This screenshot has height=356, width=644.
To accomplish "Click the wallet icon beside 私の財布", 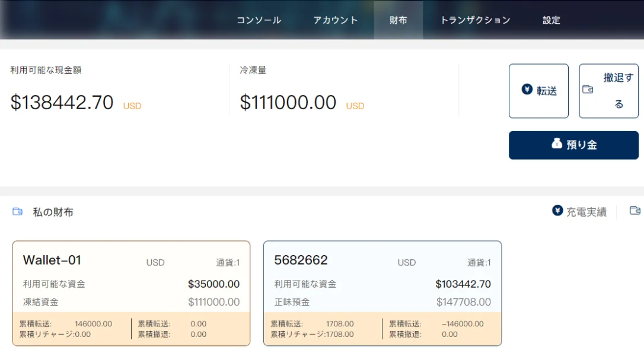I will (x=18, y=211).
